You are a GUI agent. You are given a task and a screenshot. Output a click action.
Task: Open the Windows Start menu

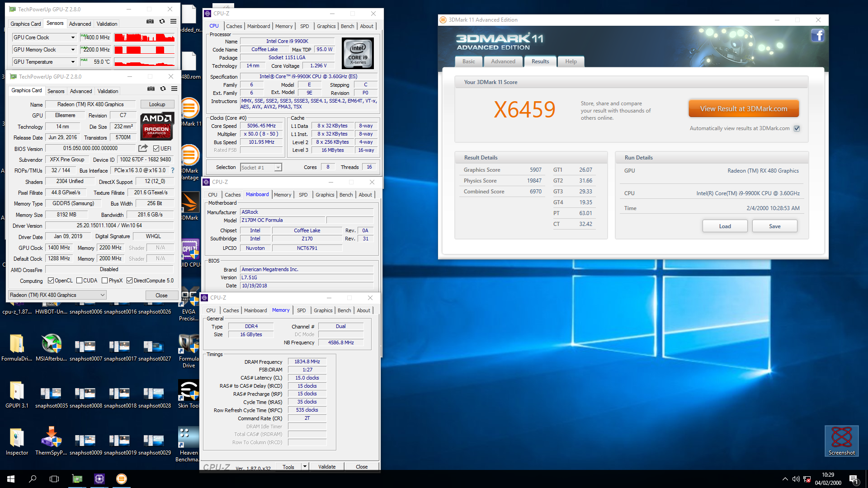click(x=11, y=479)
